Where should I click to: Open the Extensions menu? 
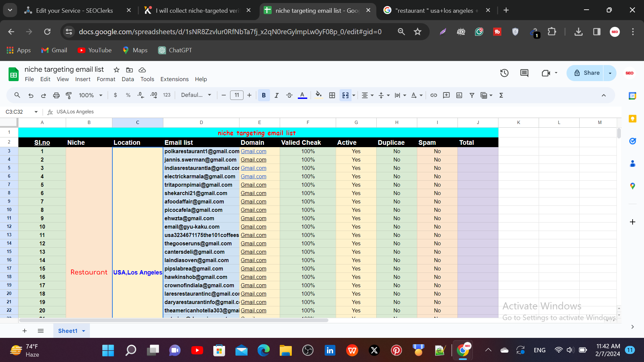(174, 79)
